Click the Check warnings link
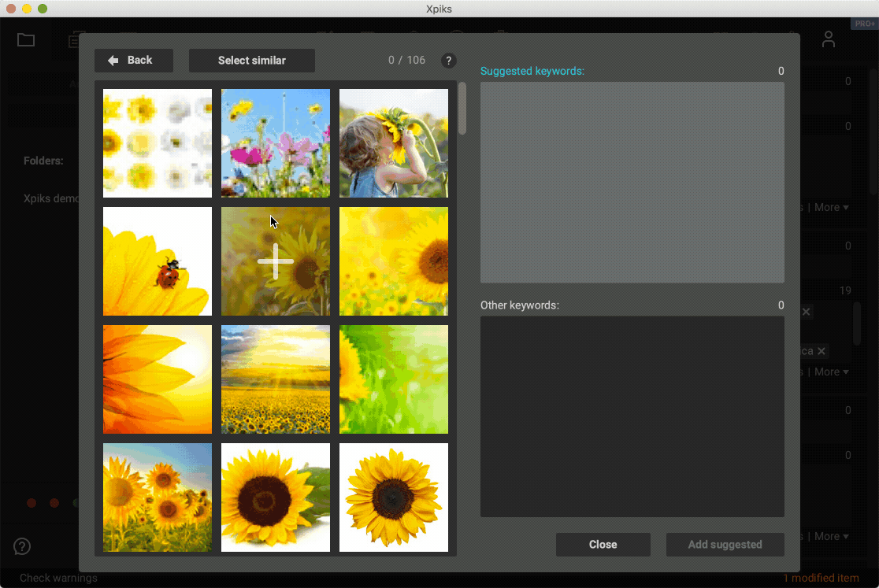Image resolution: width=879 pixels, height=588 pixels. coord(58,579)
